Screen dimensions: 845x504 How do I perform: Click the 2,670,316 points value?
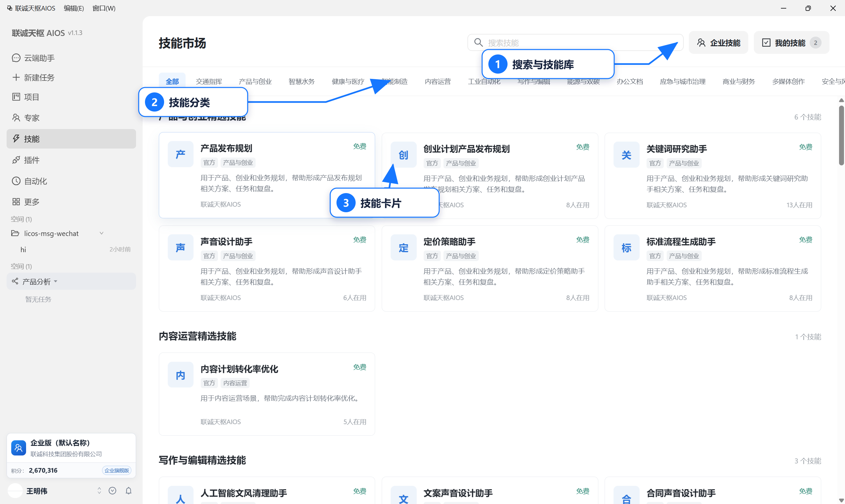coord(43,470)
